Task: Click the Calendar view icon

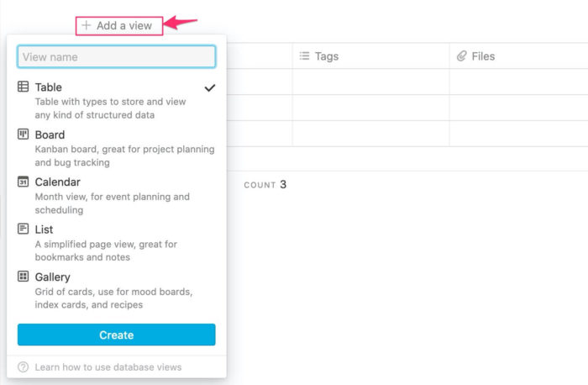Action: [23, 182]
